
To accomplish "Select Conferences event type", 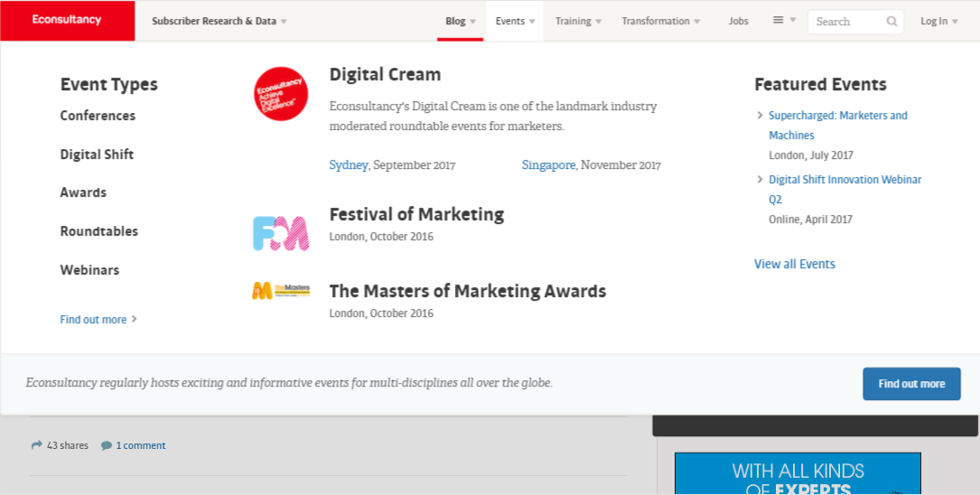I will pos(98,116).
